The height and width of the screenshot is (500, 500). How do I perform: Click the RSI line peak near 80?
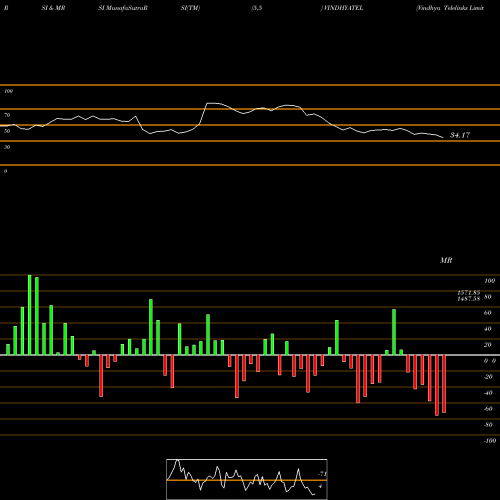(x=211, y=103)
